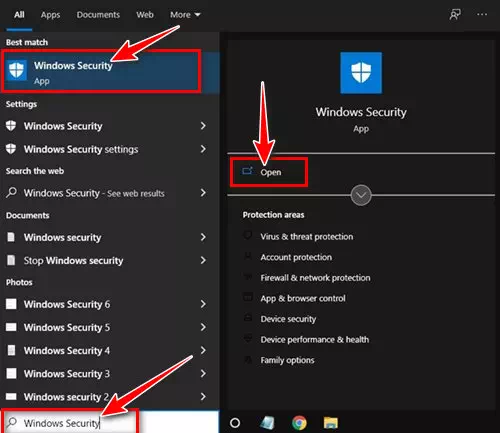
Task: Click the Windows security 2 photo thumbnail icon
Action: [11, 396]
